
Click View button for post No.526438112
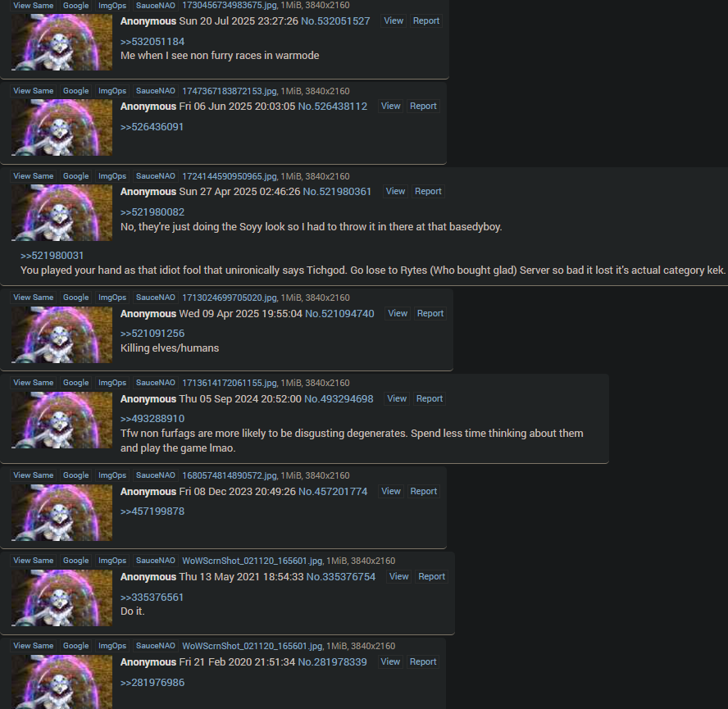pyautogui.click(x=390, y=107)
